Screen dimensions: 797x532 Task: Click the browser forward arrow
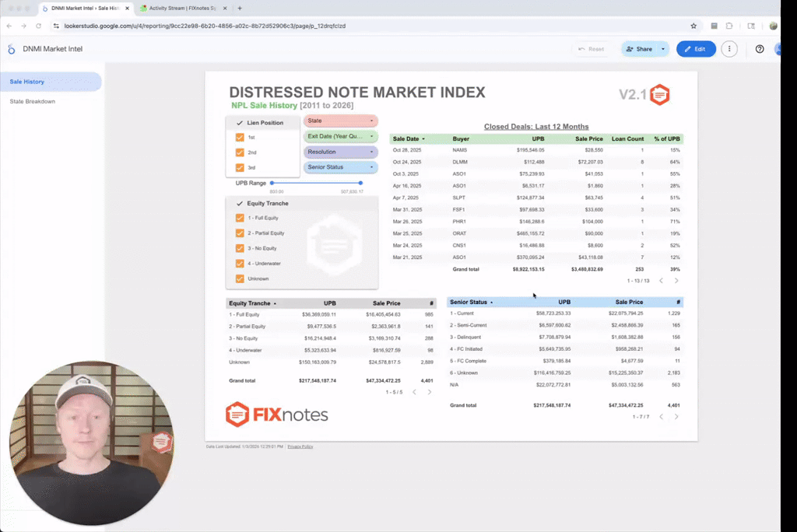pos(23,26)
